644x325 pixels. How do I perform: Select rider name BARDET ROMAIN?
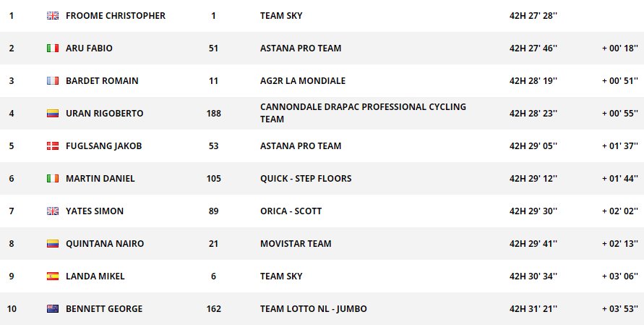click(102, 81)
